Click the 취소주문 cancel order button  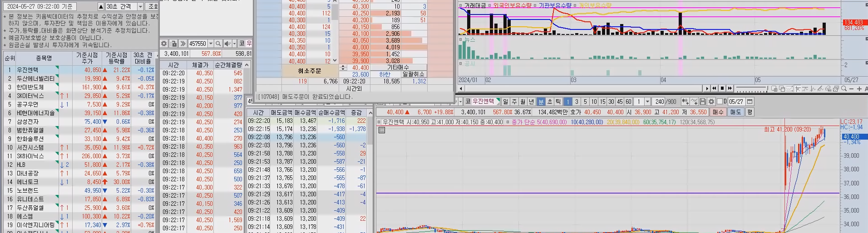310,71
